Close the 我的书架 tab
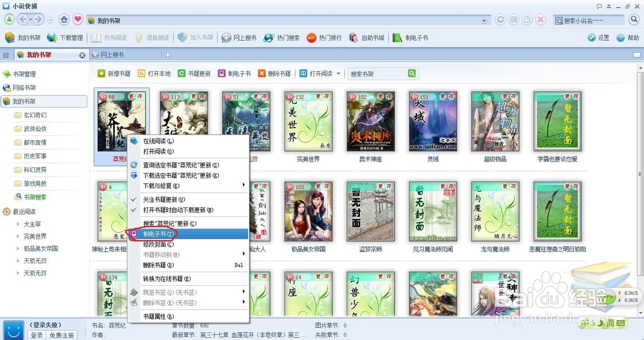The image size is (644, 340). [82, 55]
